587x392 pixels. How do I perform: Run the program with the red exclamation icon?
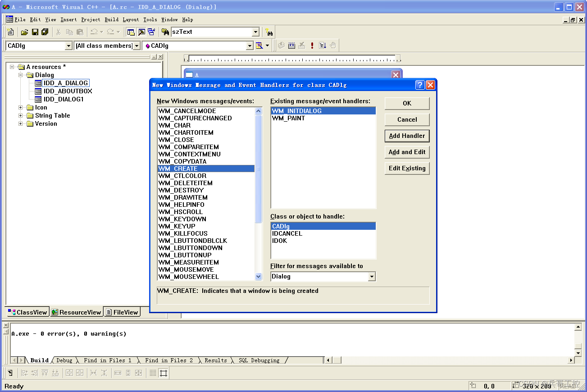(312, 45)
